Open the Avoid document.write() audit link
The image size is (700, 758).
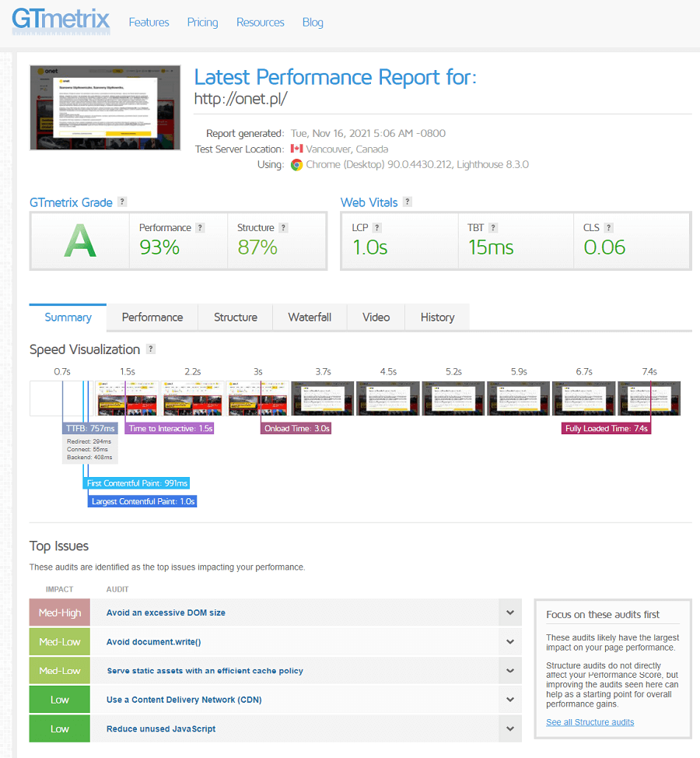click(x=154, y=642)
